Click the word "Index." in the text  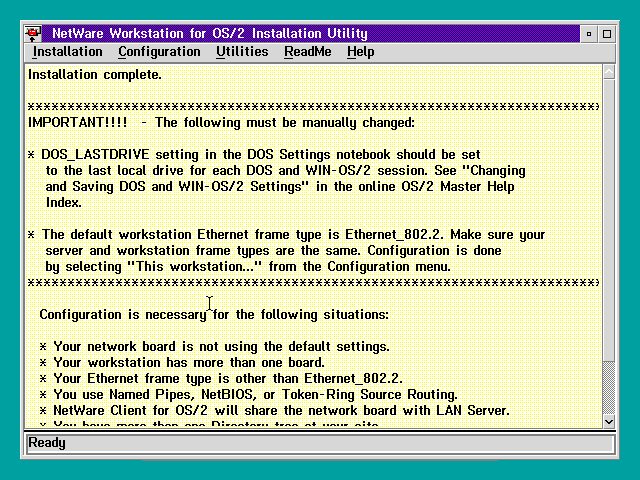click(x=64, y=202)
